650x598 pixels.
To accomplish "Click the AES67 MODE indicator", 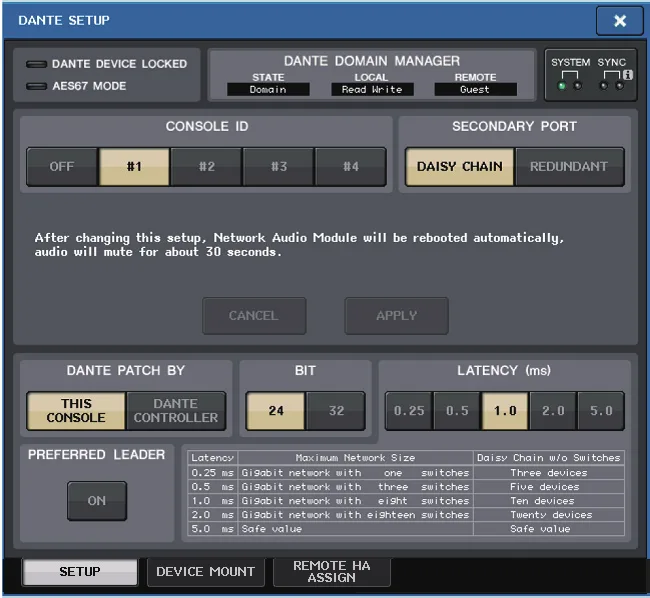I will pyautogui.click(x=36, y=86).
